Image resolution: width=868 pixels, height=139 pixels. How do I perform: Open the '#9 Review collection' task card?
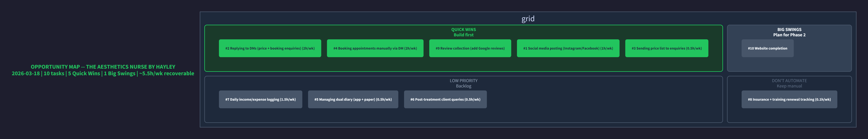tap(470, 48)
